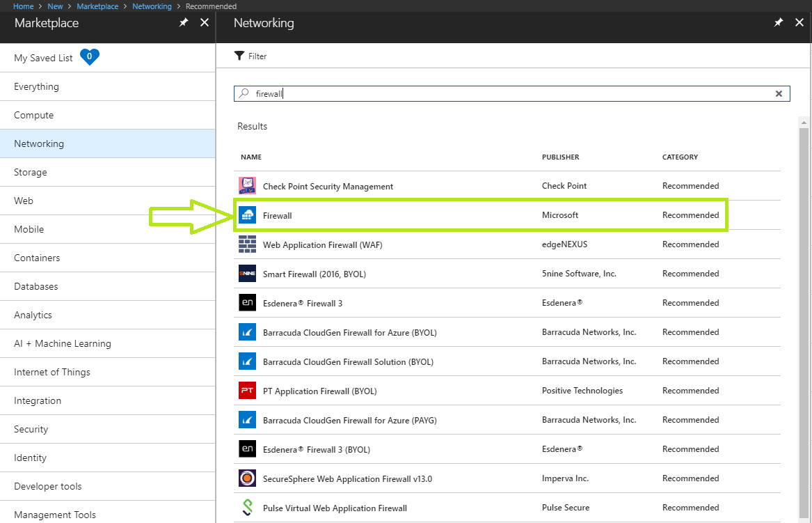Click Imperva Inc. publisher cell
The height and width of the screenshot is (523, 812).
coord(565,478)
